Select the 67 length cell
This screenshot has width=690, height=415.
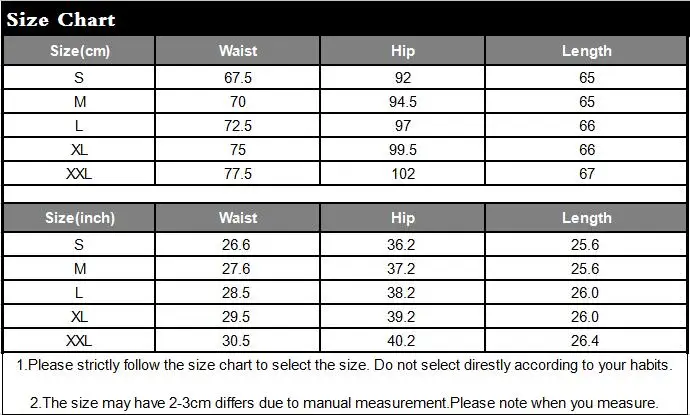(x=587, y=174)
